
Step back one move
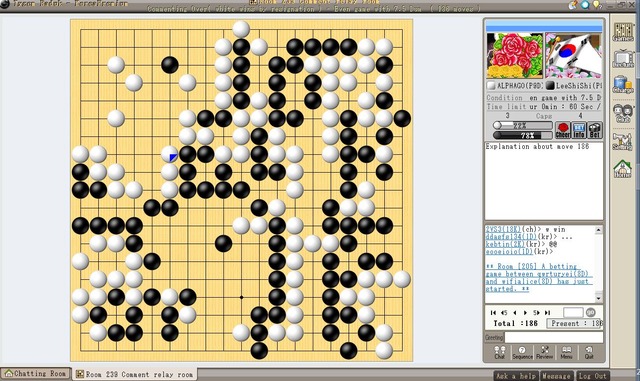(x=515, y=312)
